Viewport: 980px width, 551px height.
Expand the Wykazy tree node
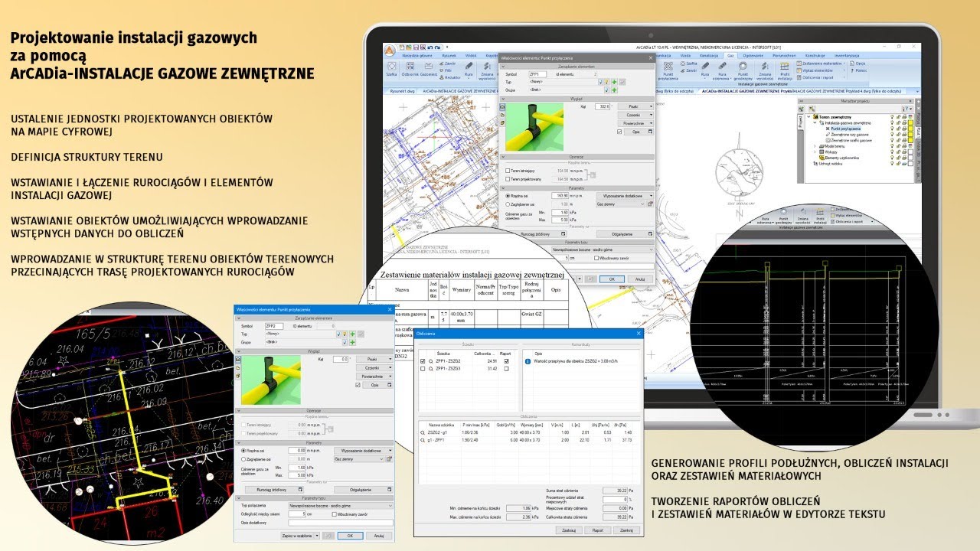[815, 152]
